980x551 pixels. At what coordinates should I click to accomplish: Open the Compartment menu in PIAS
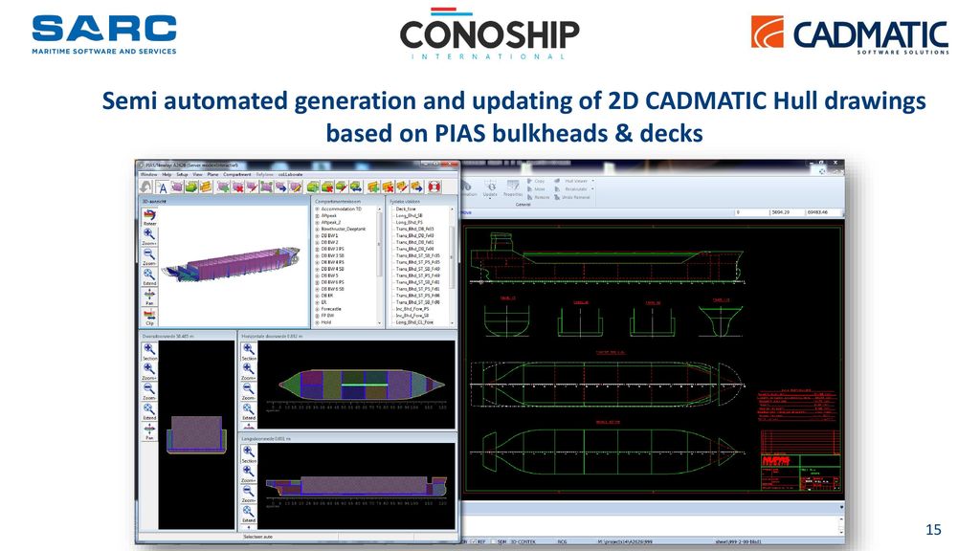[237, 174]
